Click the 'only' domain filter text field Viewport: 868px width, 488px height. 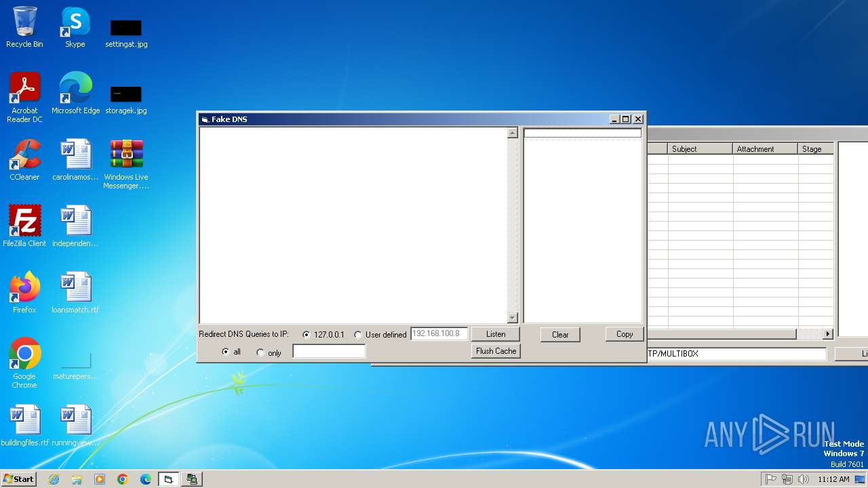click(x=329, y=351)
